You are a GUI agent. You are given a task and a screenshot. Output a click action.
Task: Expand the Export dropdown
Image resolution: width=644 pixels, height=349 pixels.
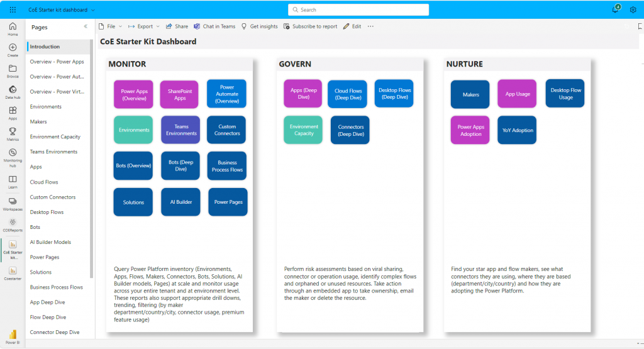pos(144,26)
